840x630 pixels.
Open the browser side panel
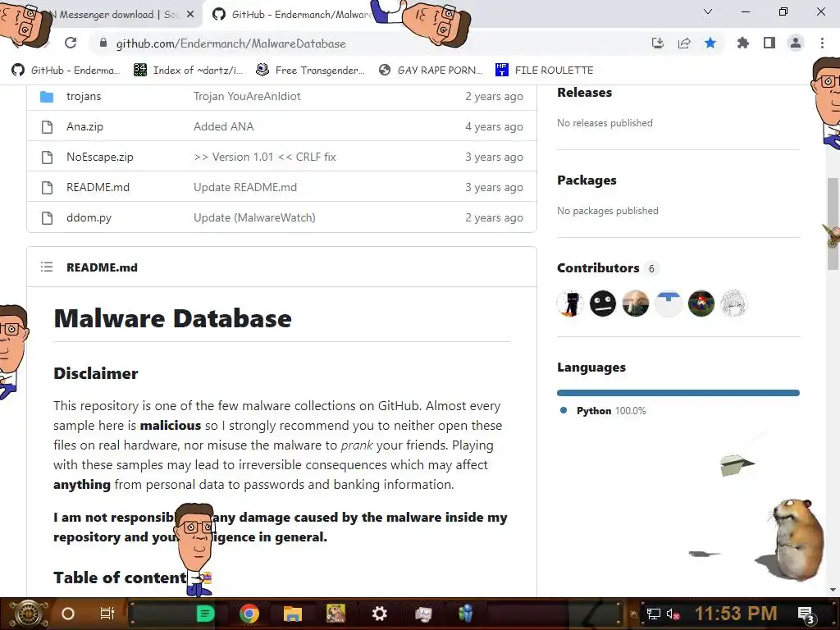[769, 43]
